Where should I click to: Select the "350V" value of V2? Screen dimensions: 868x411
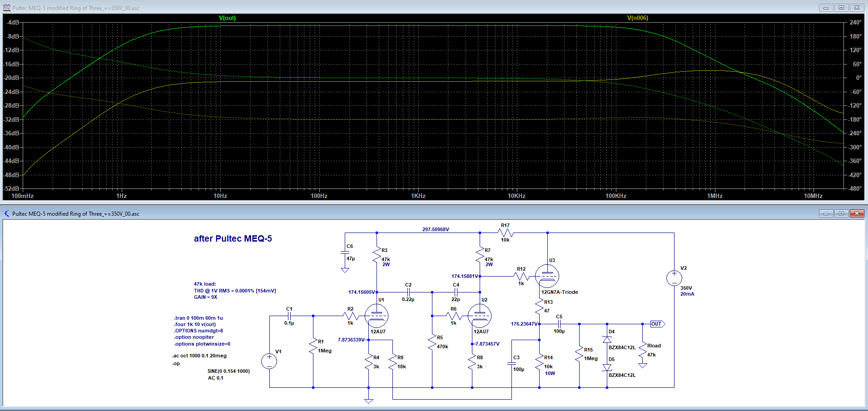(686, 288)
